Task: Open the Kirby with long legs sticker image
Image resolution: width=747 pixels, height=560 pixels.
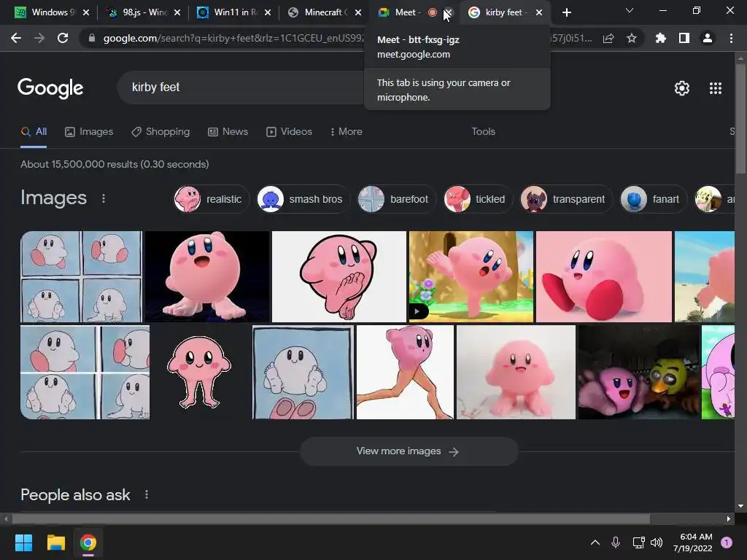Action: (x=200, y=373)
